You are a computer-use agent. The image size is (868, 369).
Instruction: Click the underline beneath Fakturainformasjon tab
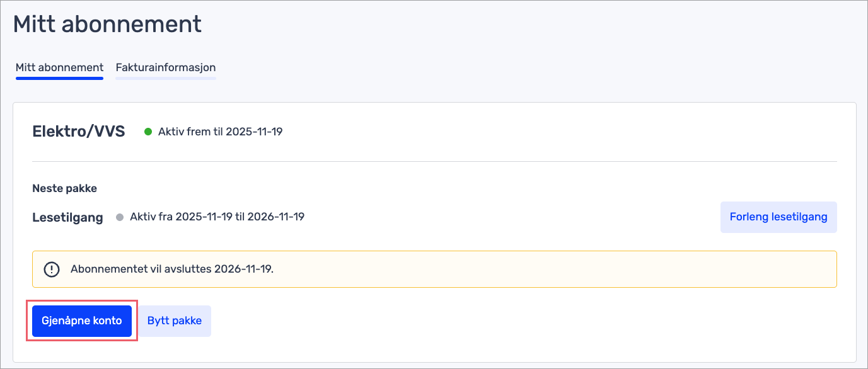[166, 79]
